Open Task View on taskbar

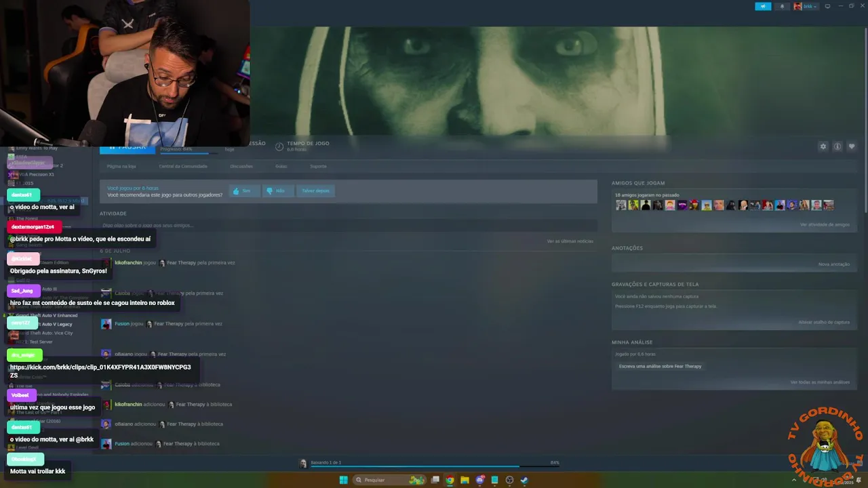coord(435,480)
